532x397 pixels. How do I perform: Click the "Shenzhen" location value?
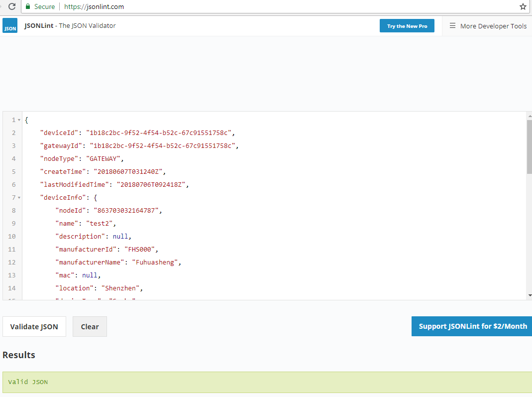(120, 288)
